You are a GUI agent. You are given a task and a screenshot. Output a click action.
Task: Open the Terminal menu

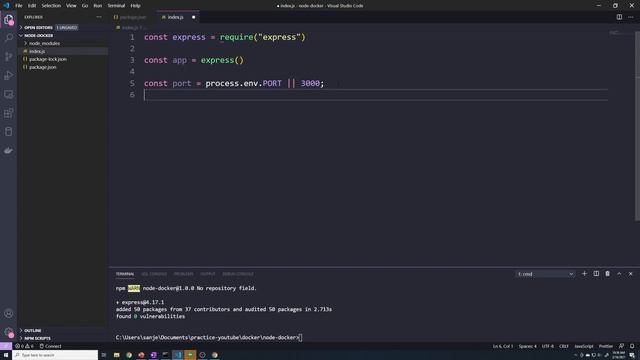pos(116,6)
